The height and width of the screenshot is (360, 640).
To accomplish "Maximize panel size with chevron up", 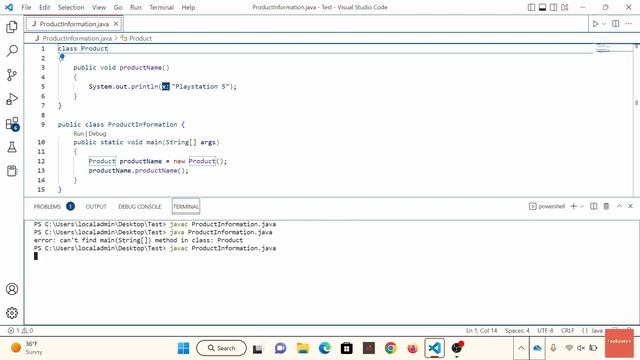I will (x=619, y=206).
